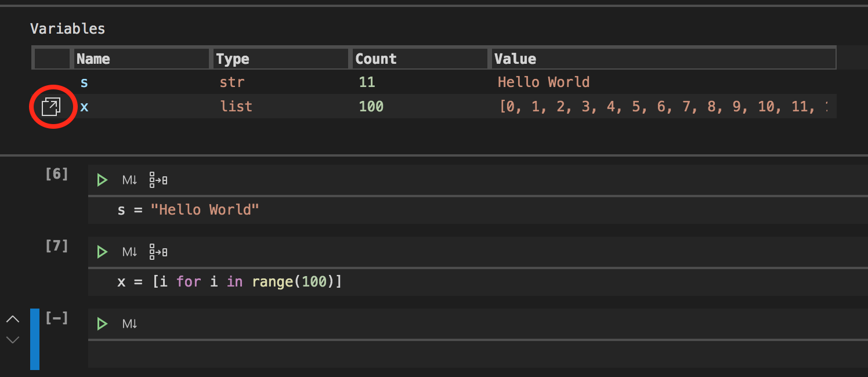Click the icon right of M↓ in cell 6
The height and width of the screenshot is (377, 868).
click(x=158, y=180)
